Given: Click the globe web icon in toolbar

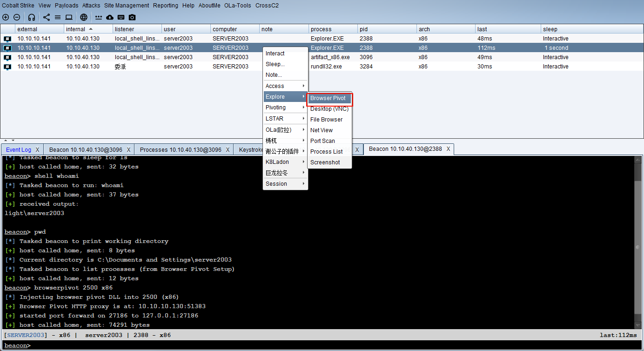Looking at the screenshot, I should (84, 17).
